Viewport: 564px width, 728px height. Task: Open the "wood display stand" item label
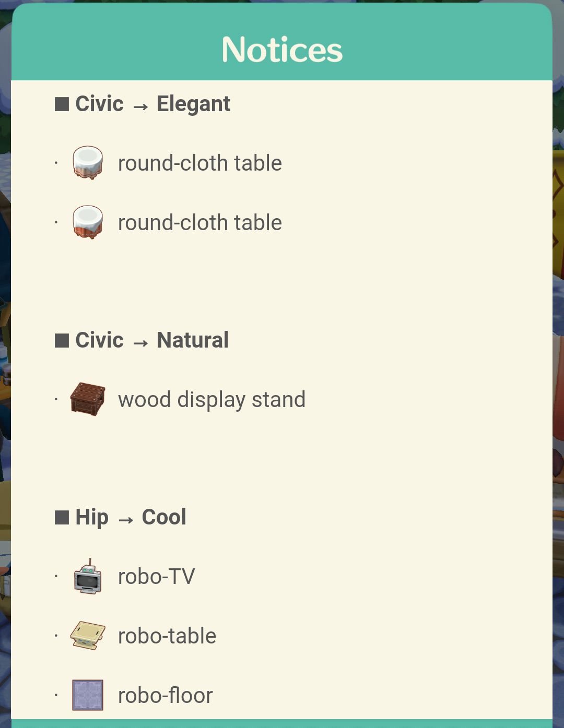click(x=211, y=400)
